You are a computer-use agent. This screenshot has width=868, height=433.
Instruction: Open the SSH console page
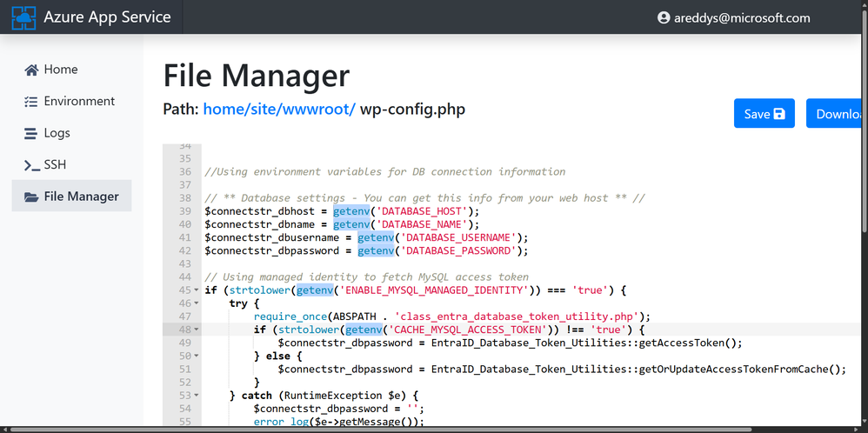71,164
